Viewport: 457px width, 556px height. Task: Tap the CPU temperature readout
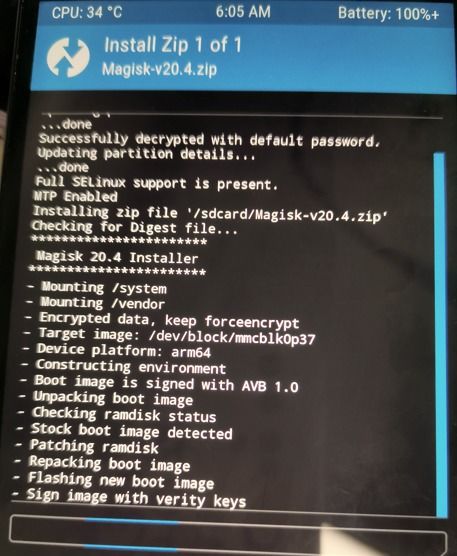[87, 13]
